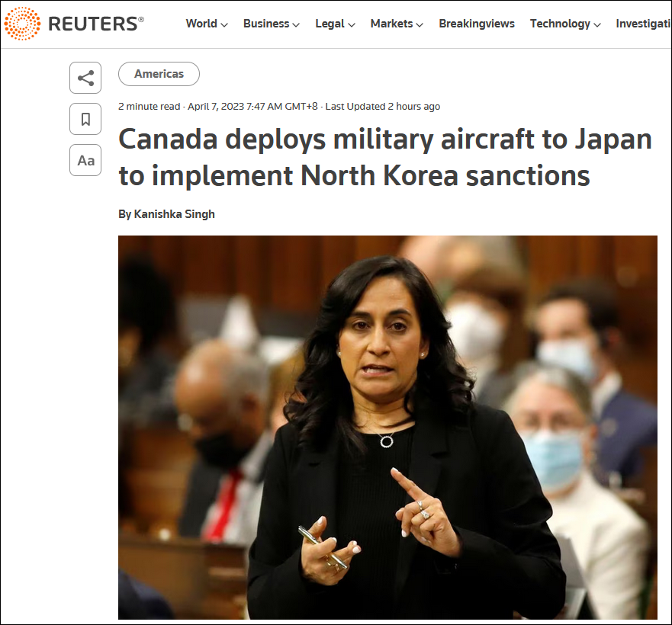
Task: Open the article photo of the woman speaking
Action: coord(387,427)
